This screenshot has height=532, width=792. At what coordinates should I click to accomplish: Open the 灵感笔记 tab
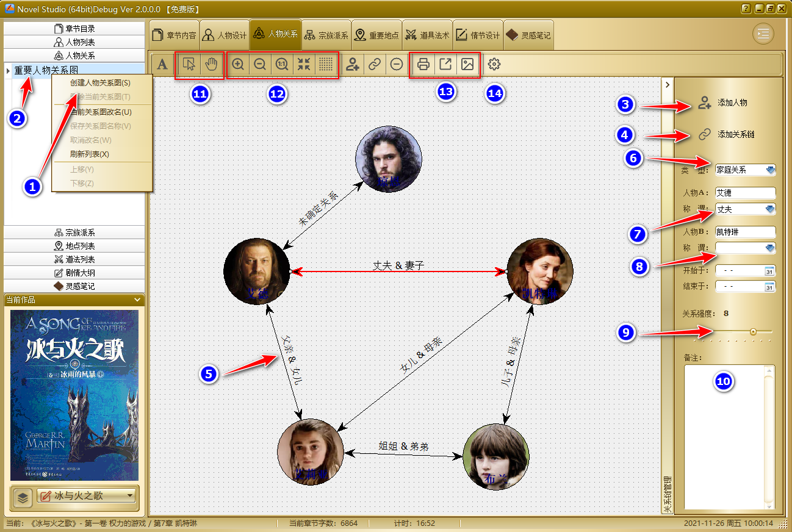tap(528, 35)
